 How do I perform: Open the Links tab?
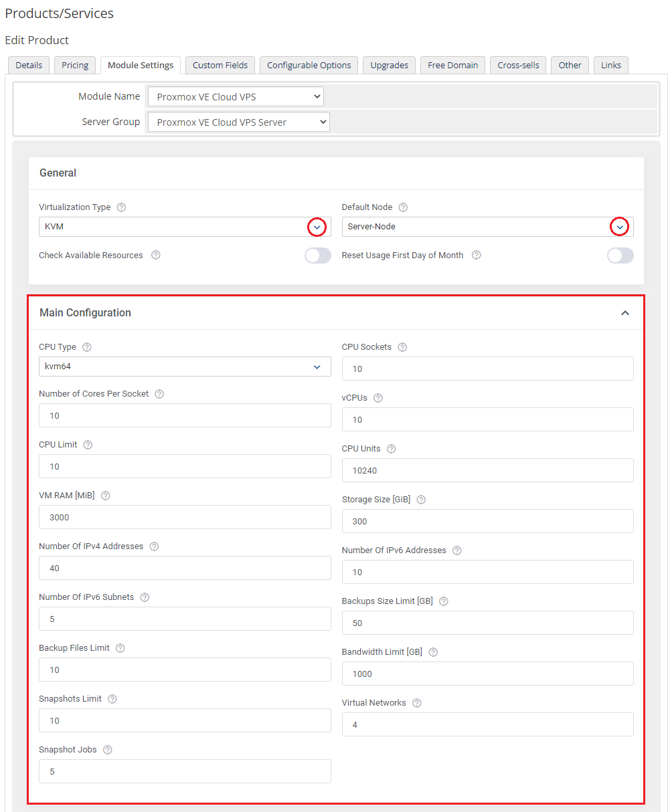click(611, 65)
